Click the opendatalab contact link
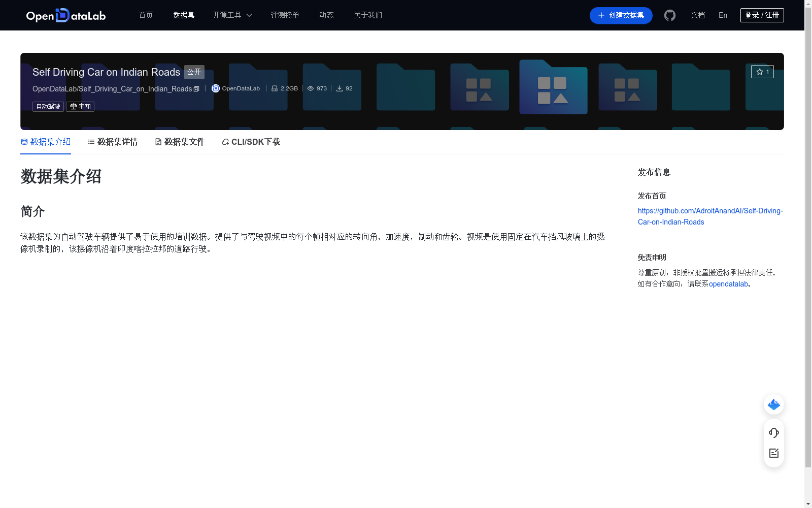 click(x=728, y=284)
